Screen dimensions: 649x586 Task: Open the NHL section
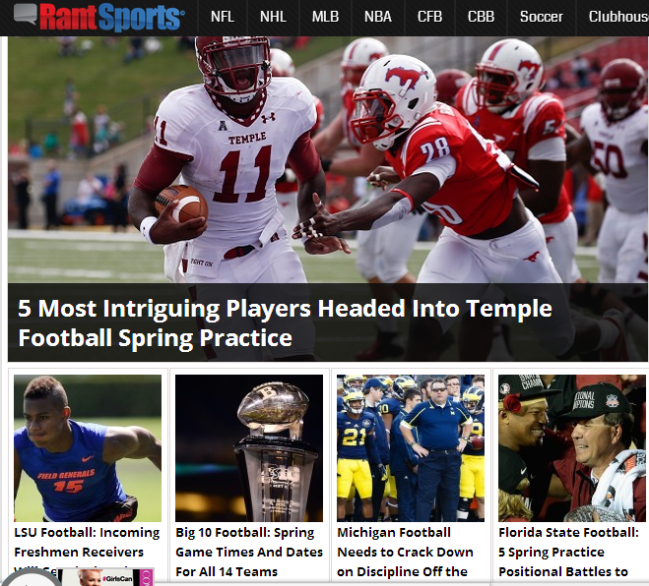point(273,17)
